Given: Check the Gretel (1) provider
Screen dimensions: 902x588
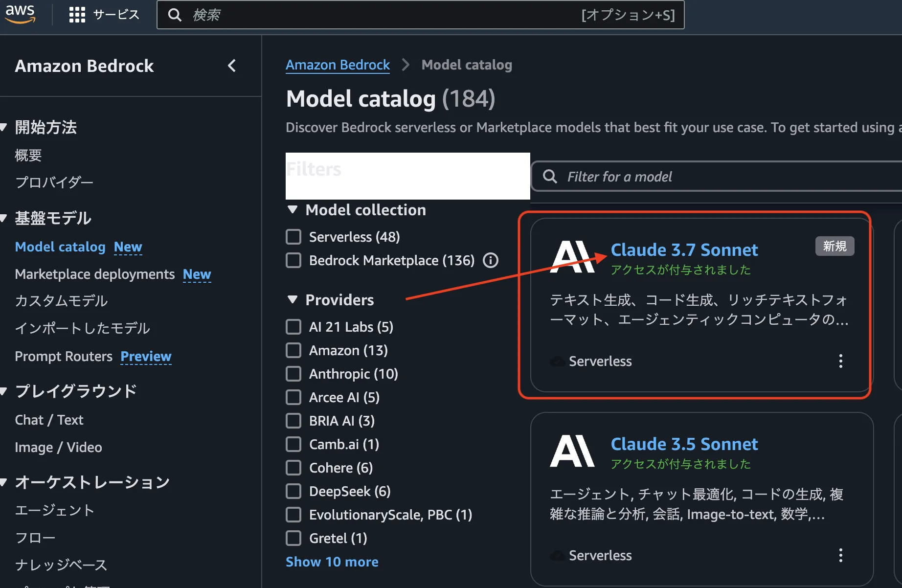Looking at the screenshot, I should (293, 538).
